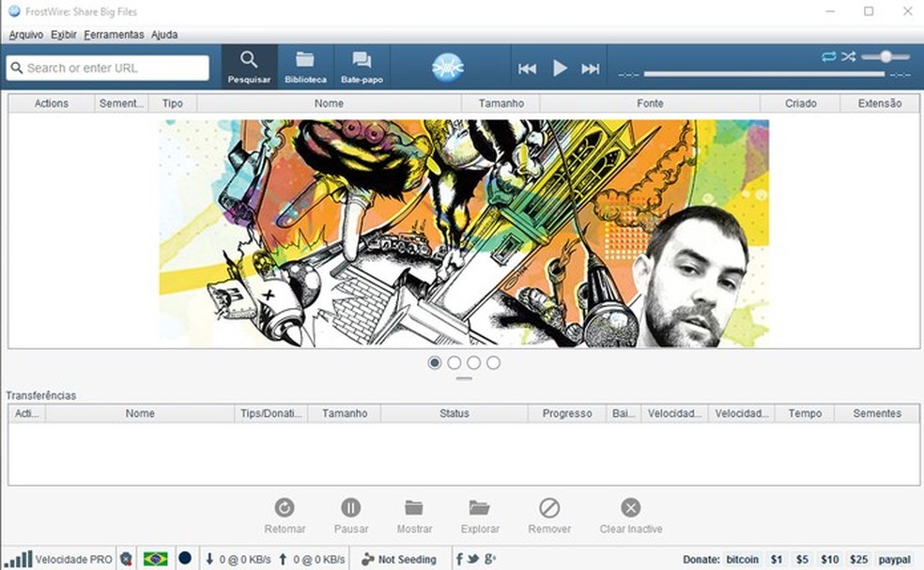This screenshot has width=924, height=570.
Task: Open the Biblioteca library tab
Action: pos(305,68)
